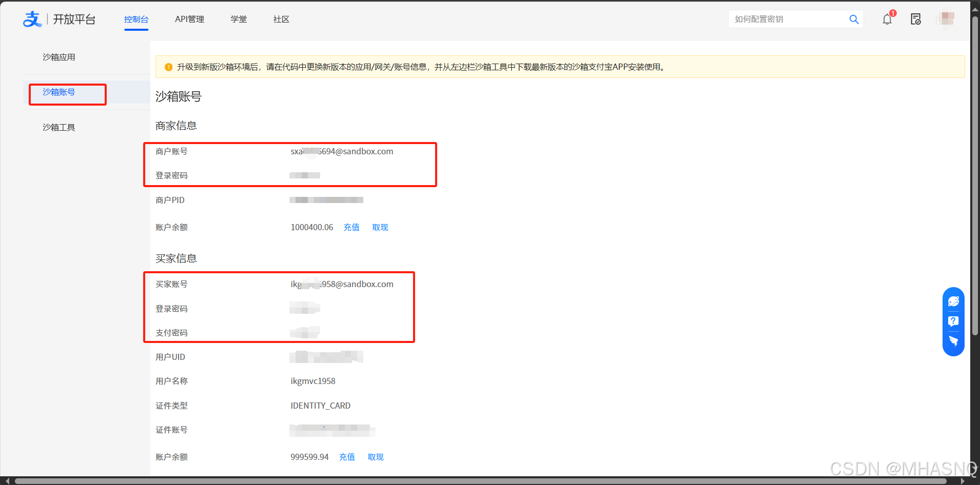Click the 商家信息 section heading
Image resolution: width=980 pixels, height=485 pixels.
[x=176, y=126]
